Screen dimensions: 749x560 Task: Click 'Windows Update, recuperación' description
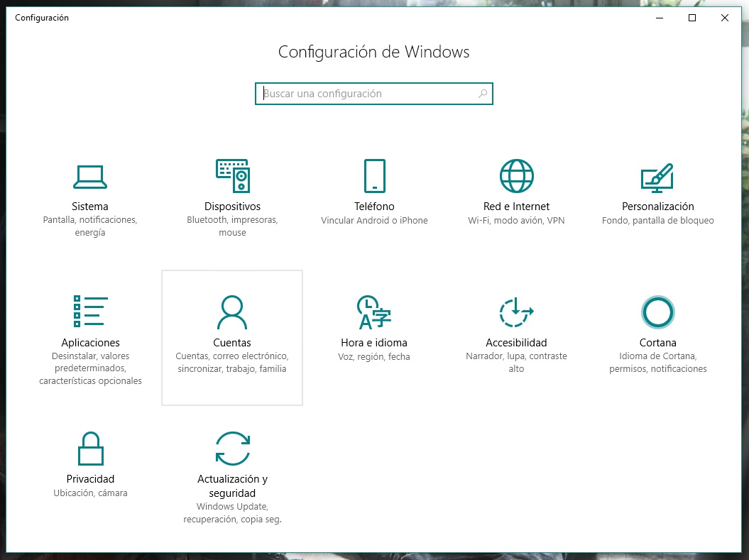(x=232, y=512)
